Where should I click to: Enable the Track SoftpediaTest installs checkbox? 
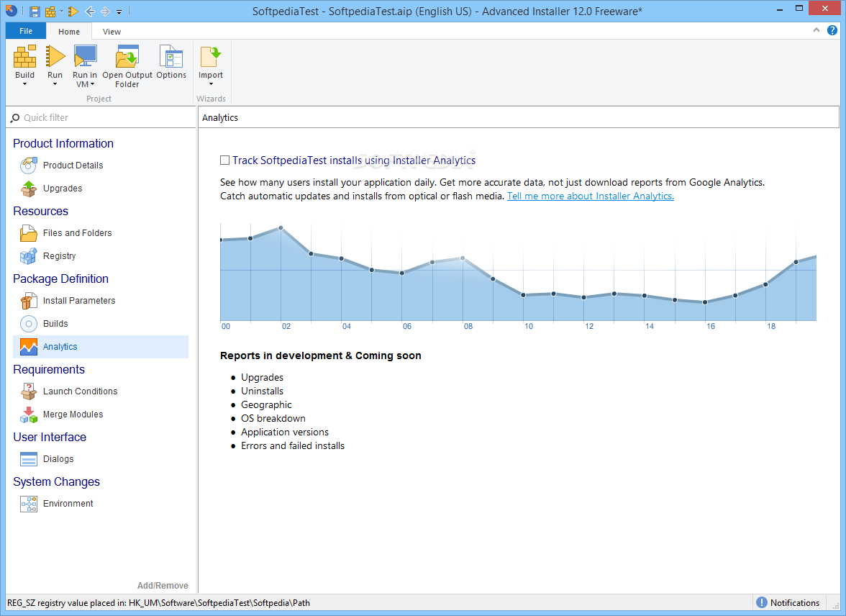225,160
